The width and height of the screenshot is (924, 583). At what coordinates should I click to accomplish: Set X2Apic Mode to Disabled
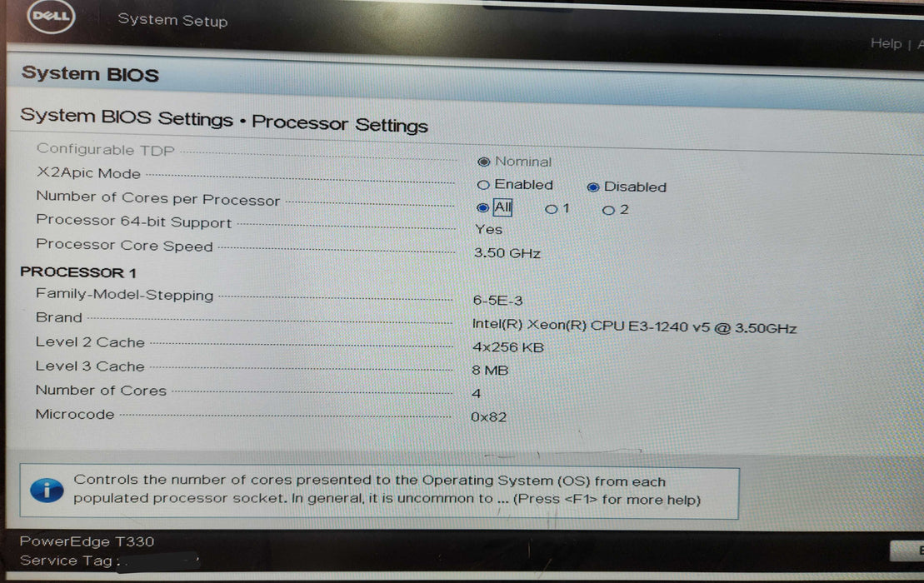pos(593,187)
